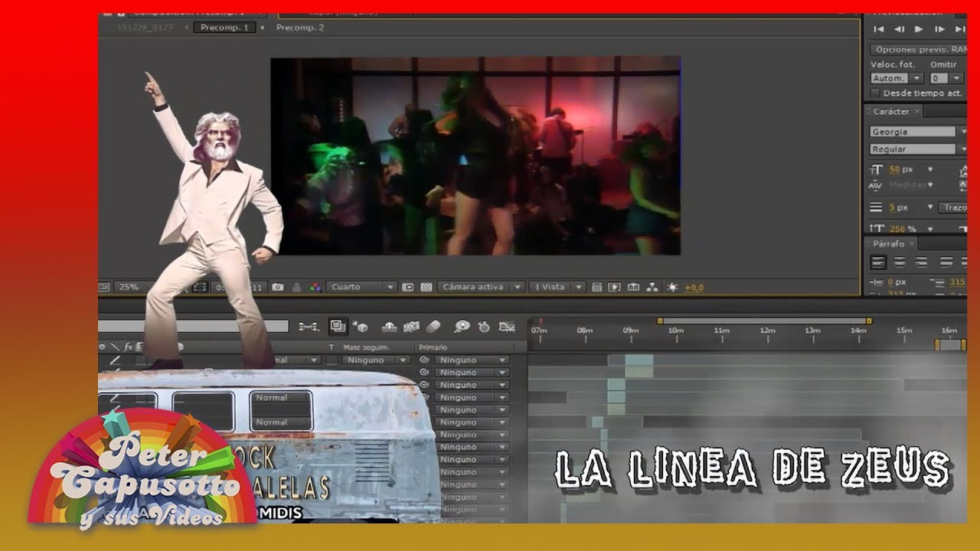Open the Mate seguim. Ninguno dropdown

[x=375, y=360]
